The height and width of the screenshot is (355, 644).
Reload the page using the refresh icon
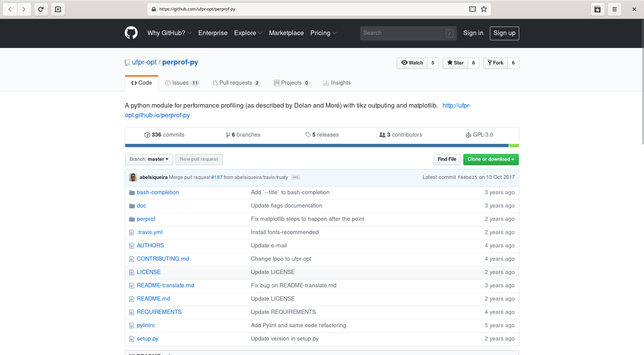pyautogui.click(x=41, y=9)
